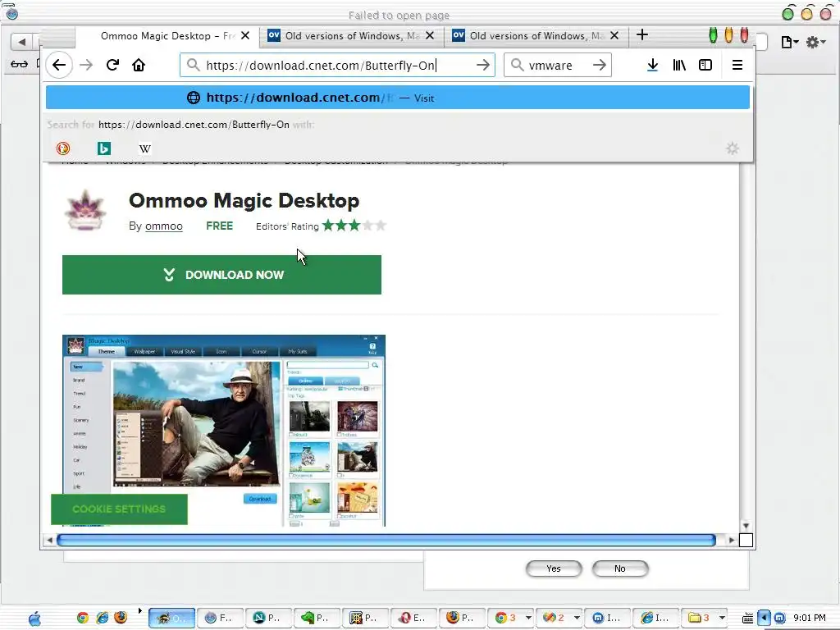Click the forward navigation arrow

(x=85, y=66)
